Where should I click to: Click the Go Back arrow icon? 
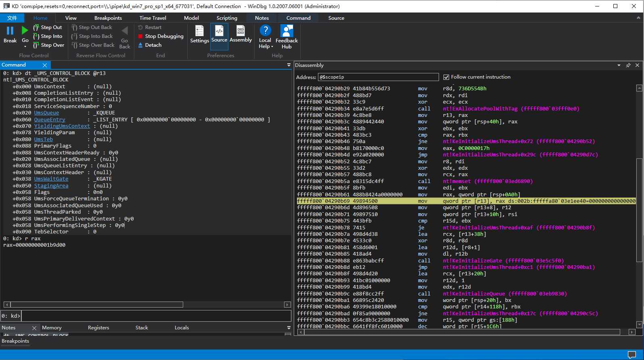point(125,31)
